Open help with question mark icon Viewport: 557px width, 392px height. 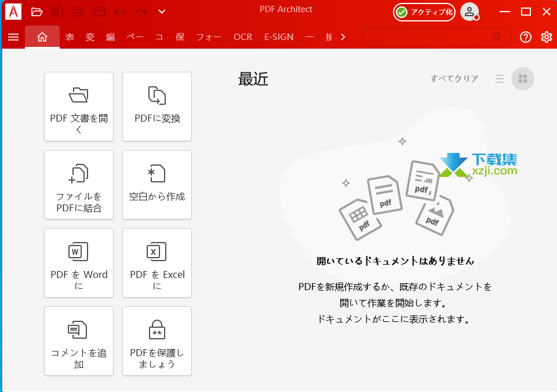pyautogui.click(x=526, y=37)
